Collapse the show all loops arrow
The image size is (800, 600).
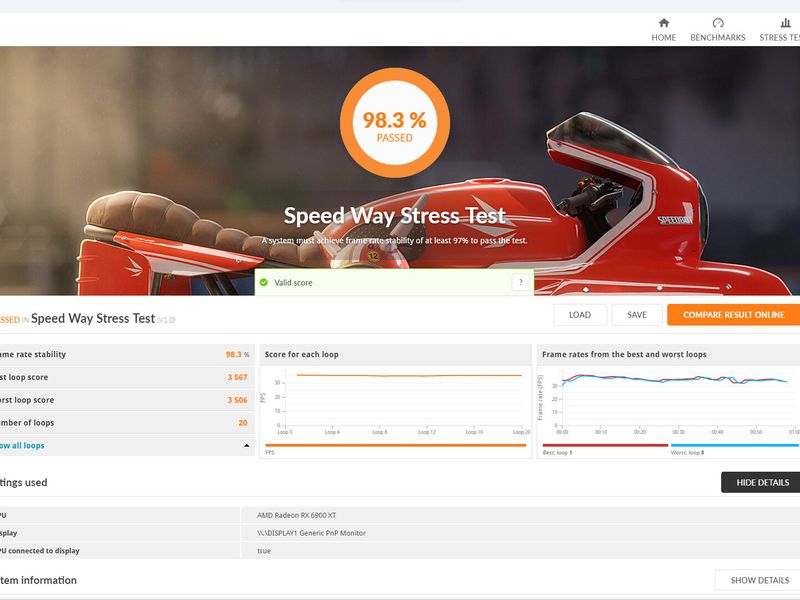[246, 445]
